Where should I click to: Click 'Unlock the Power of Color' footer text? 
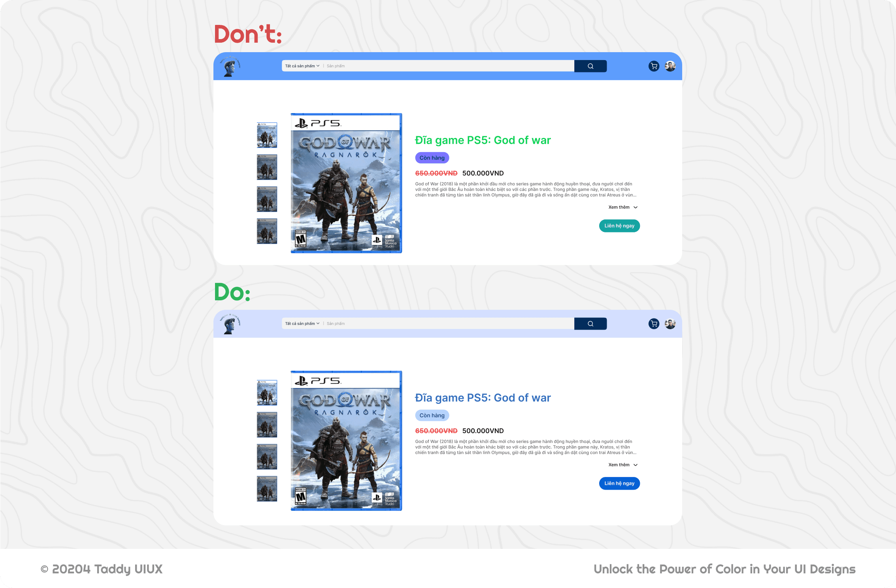click(x=724, y=569)
